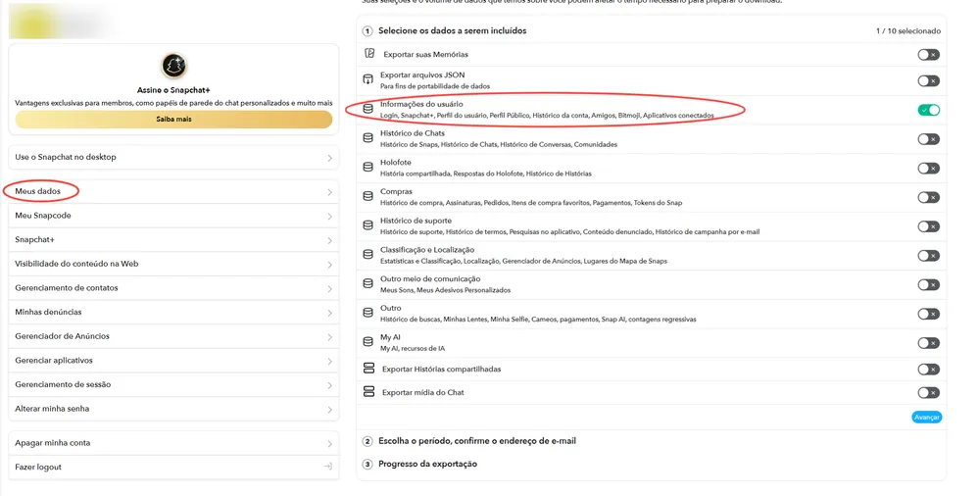Select Apagar minha conta
980x496 pixels.
coord(173,443)
